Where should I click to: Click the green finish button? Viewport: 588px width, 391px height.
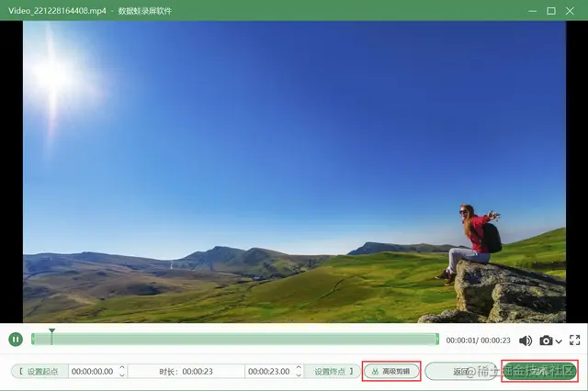pos(539,371)
